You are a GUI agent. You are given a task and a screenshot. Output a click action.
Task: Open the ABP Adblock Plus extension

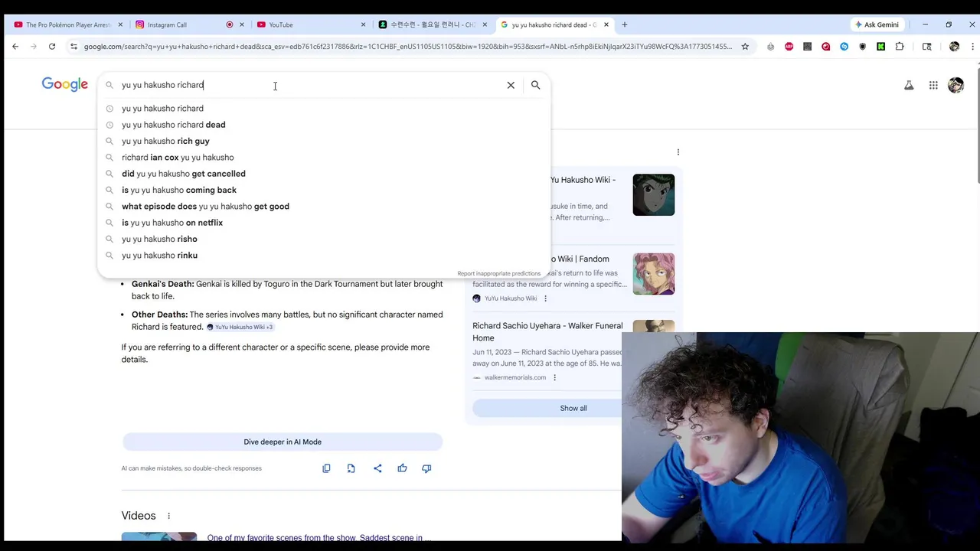tap(789, 47)
